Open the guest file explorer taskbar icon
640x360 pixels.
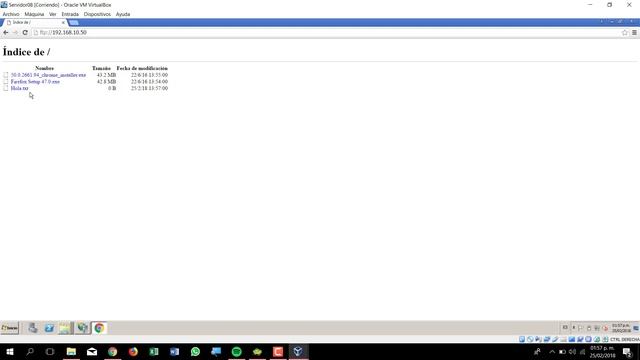65,328
